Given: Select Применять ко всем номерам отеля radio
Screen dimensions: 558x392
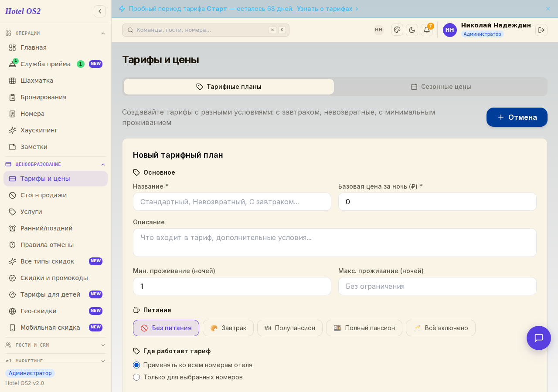Looking at the screenshot, I should (136, 365).
